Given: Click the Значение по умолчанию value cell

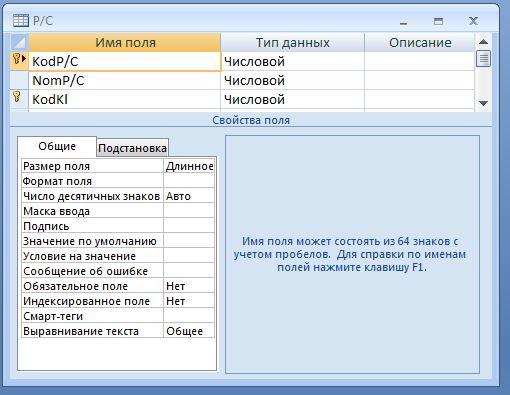Looking at the screenshot, I should click(x=189, y=241).
